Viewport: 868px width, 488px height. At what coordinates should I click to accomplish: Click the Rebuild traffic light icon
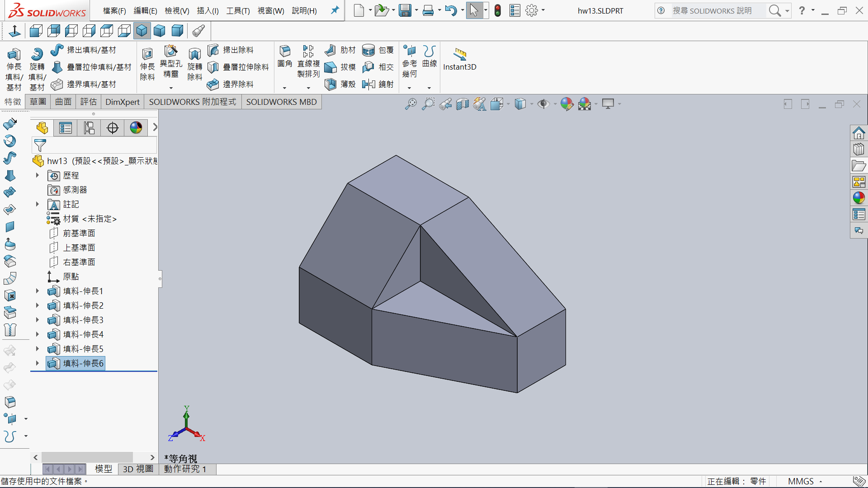498,10
